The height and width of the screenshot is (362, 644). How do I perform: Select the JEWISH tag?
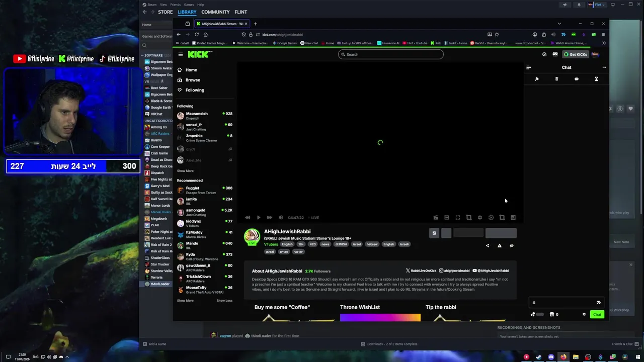point(341,244)
